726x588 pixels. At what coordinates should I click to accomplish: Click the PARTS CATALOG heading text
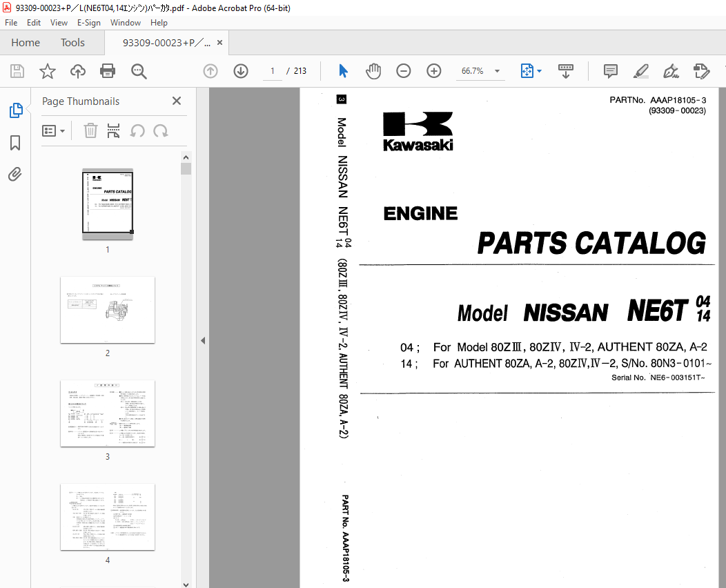click(591, 244)
